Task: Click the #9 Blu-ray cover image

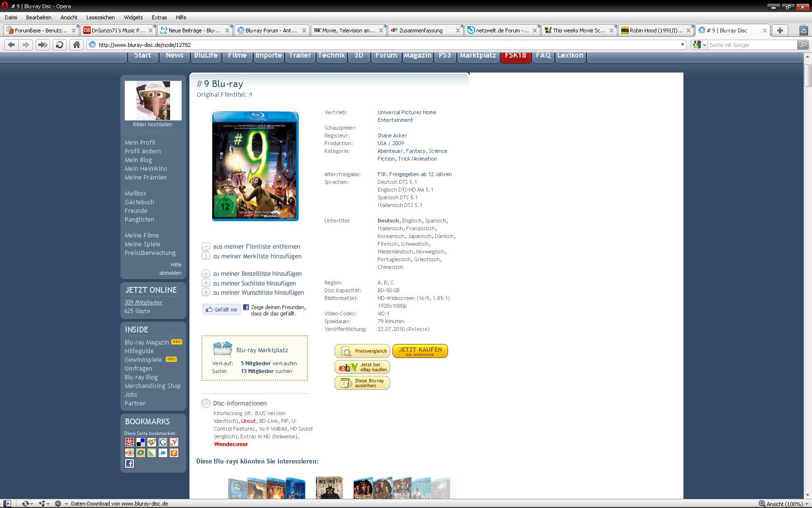Action: pyautogui.click(x=255, y=166)
